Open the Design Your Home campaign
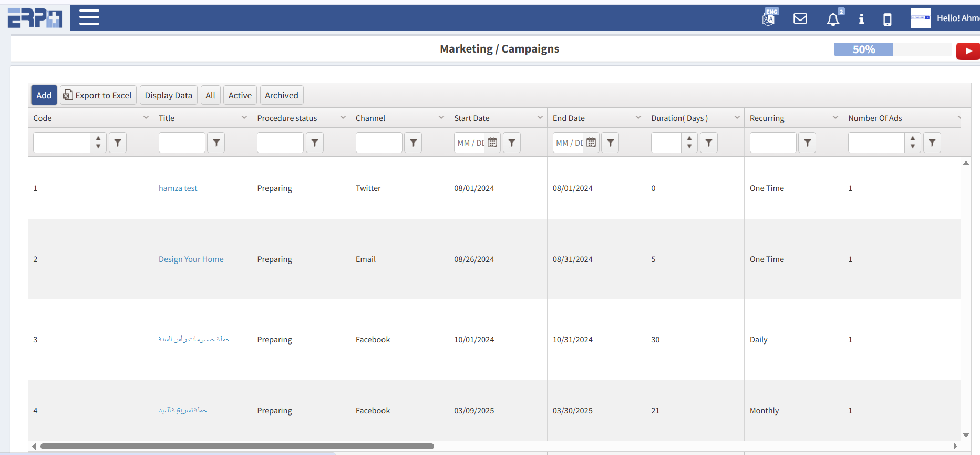This screenshot has height=455, width=980. [x=191, y=259]
